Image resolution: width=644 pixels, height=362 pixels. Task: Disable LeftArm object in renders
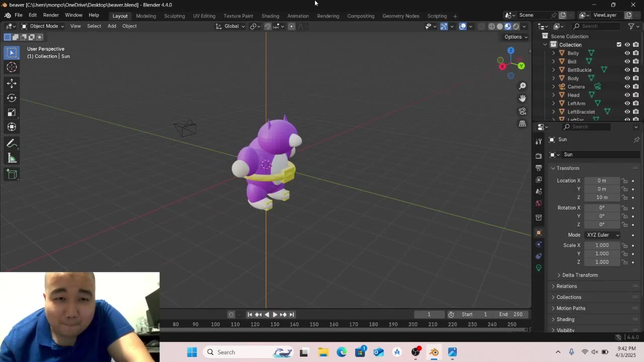[x=636, y=104]
